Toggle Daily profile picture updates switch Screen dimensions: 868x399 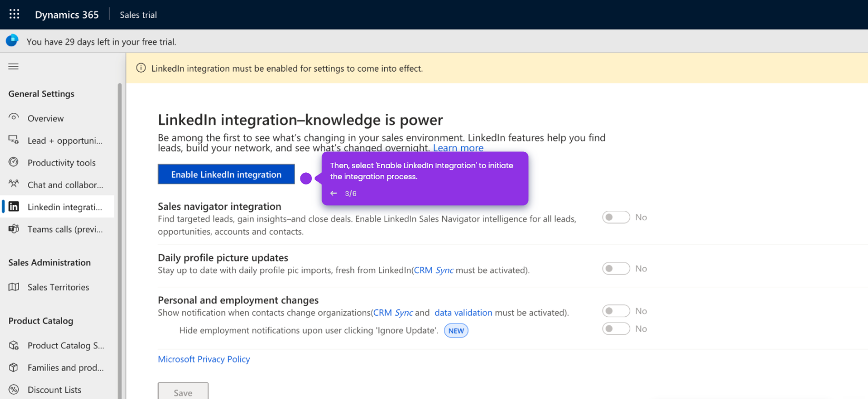click(616, 268)
